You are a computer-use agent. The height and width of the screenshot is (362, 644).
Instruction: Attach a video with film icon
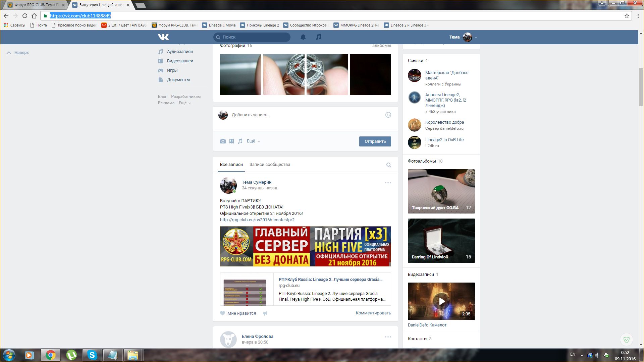pyautogui.click(x=231, y=141)
